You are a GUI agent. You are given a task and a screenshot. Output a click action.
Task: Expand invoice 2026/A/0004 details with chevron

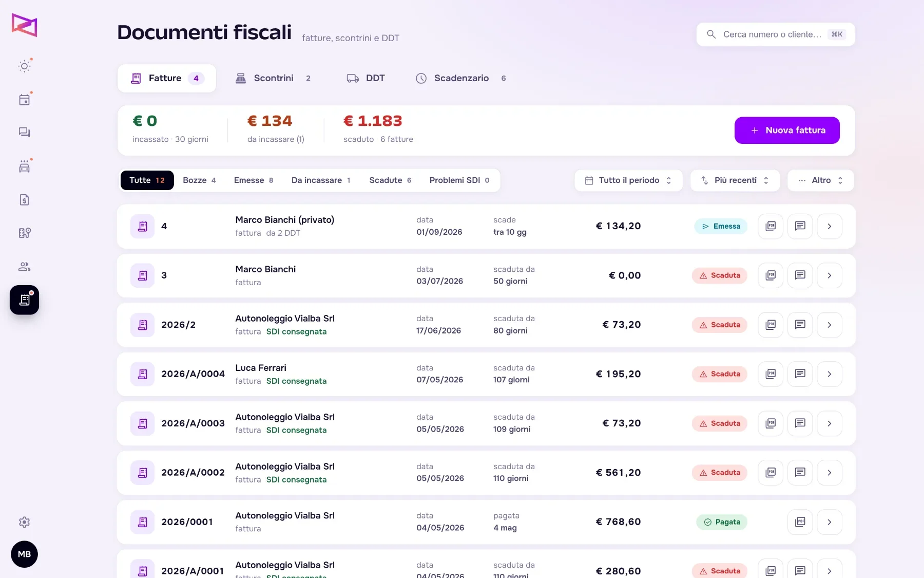click(830, 375)
